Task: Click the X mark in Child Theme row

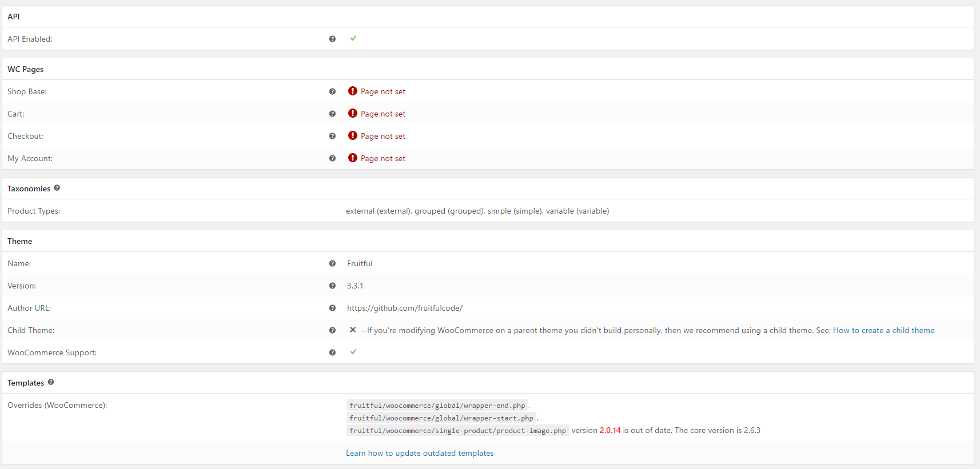Action: [x=353, y=330]
